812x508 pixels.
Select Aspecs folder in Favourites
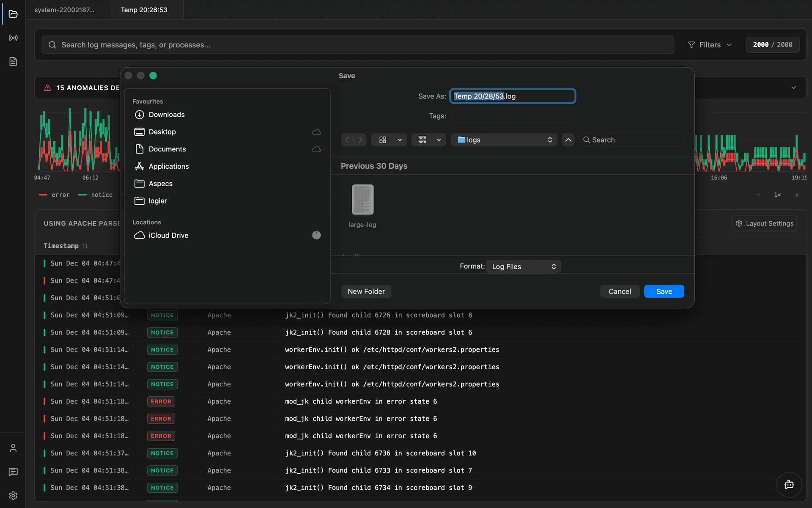(x=227, y=184)
